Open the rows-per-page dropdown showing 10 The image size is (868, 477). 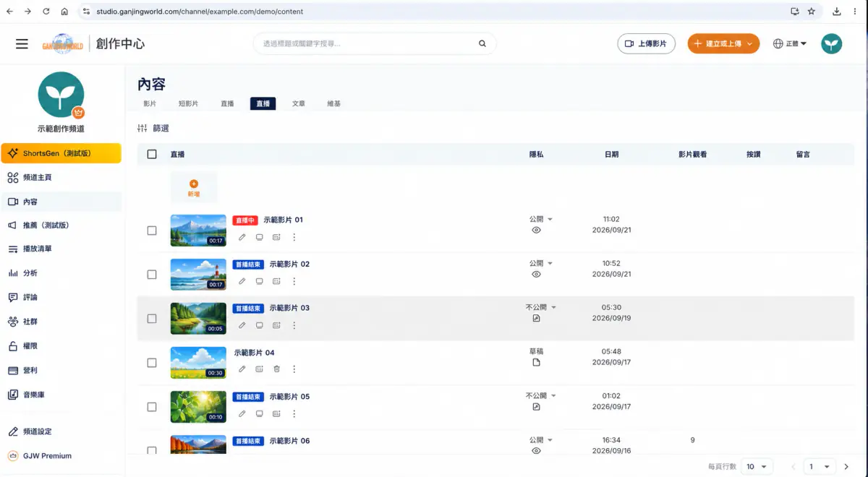(x=757, y=467)
